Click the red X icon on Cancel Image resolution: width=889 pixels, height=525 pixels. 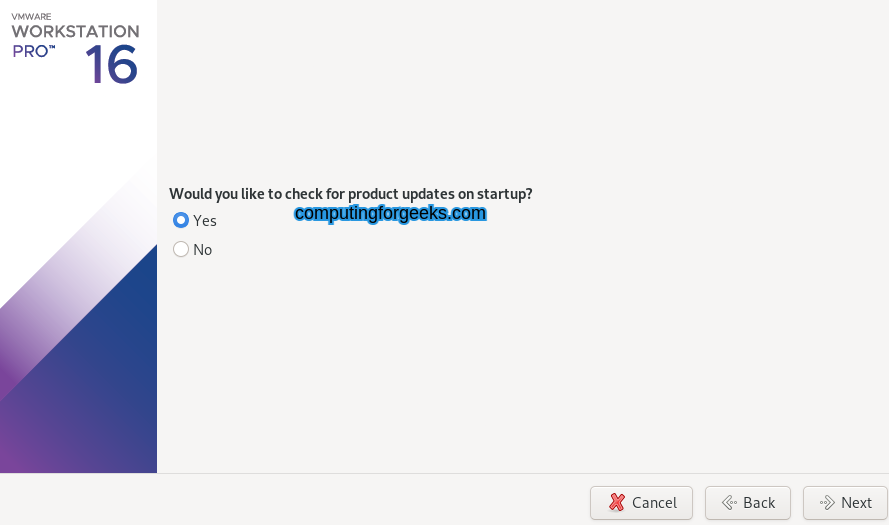(x=618, y=503)
